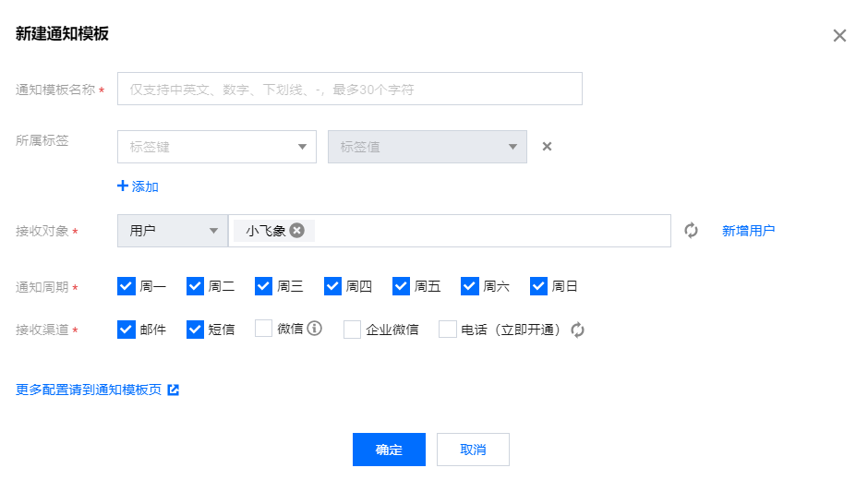
Task: Delete the tag key-value row
Action: click(547, 147)
